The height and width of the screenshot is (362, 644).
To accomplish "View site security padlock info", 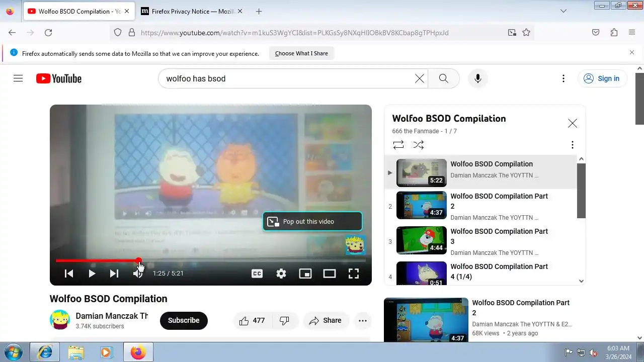I will (x=131, y=32).
